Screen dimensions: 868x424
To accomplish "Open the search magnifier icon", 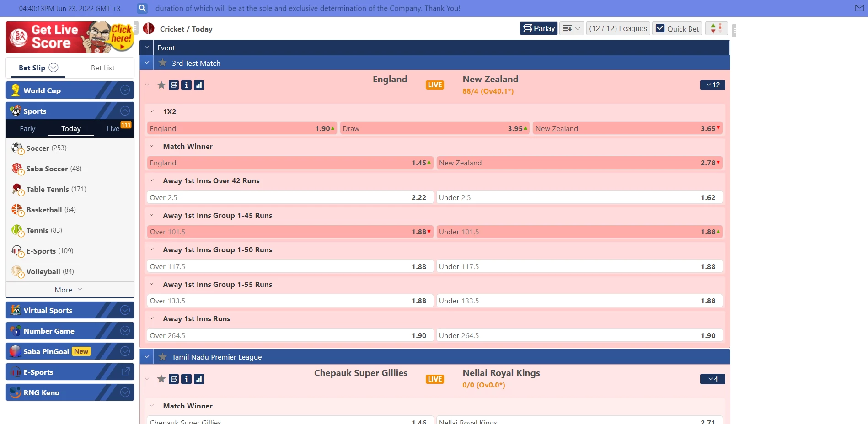I will 142,8.
